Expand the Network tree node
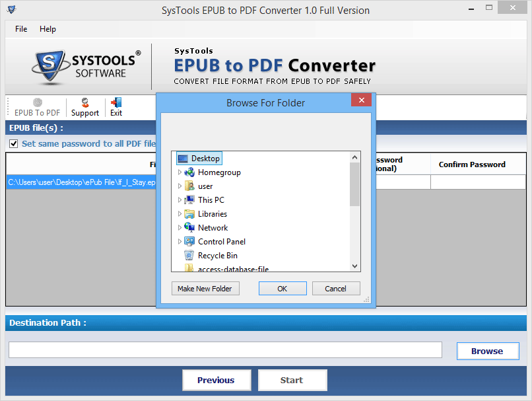Viewport: 532px width, 401px height. (x=180, y=227)
